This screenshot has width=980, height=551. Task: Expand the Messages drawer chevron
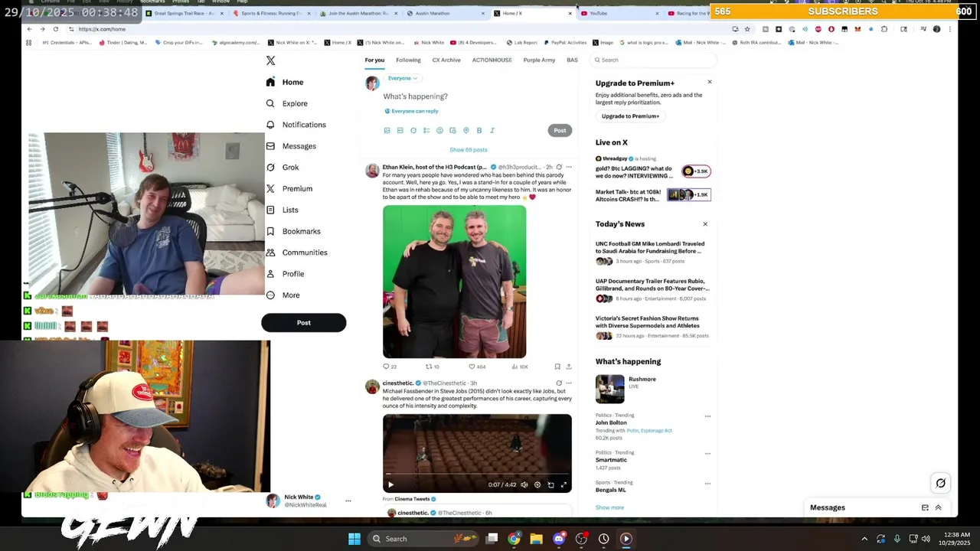pos(938,508)
